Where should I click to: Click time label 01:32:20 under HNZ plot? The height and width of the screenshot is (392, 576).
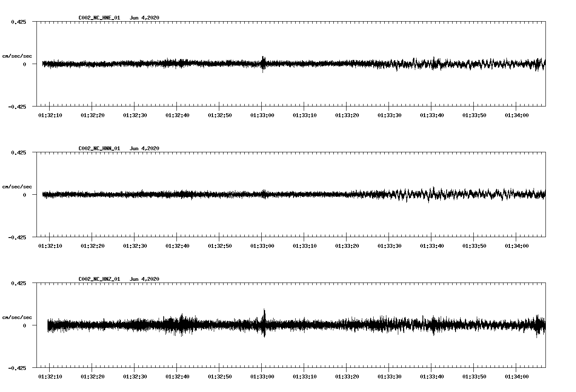click(92, 377)
